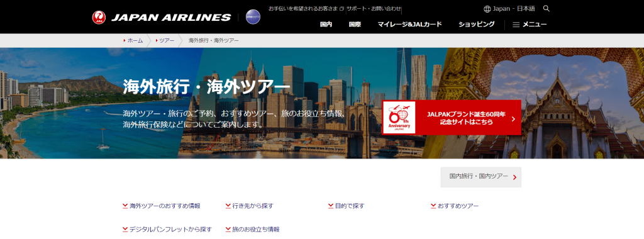
Task: Open the oneworld alliance logo
Action: click(253, 17)
